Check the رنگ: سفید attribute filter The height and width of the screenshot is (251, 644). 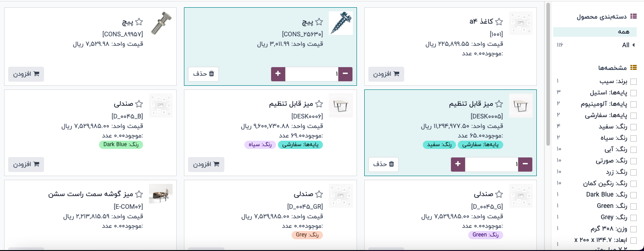(634, 127)
